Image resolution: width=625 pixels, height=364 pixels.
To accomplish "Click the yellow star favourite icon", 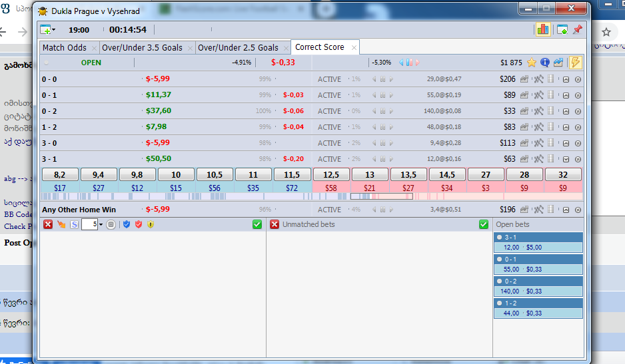I will click(x=531, y=63).
